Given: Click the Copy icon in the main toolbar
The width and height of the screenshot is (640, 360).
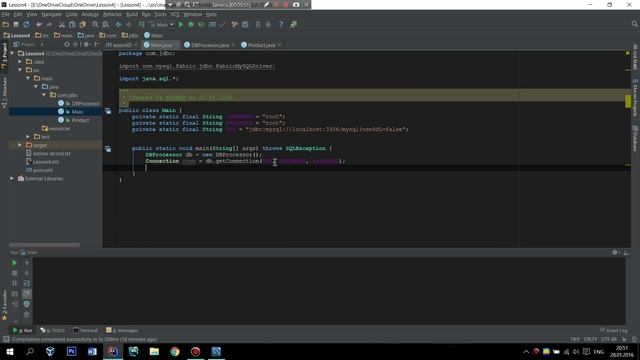Looking at the screenshot, I should tap(72, 25).
